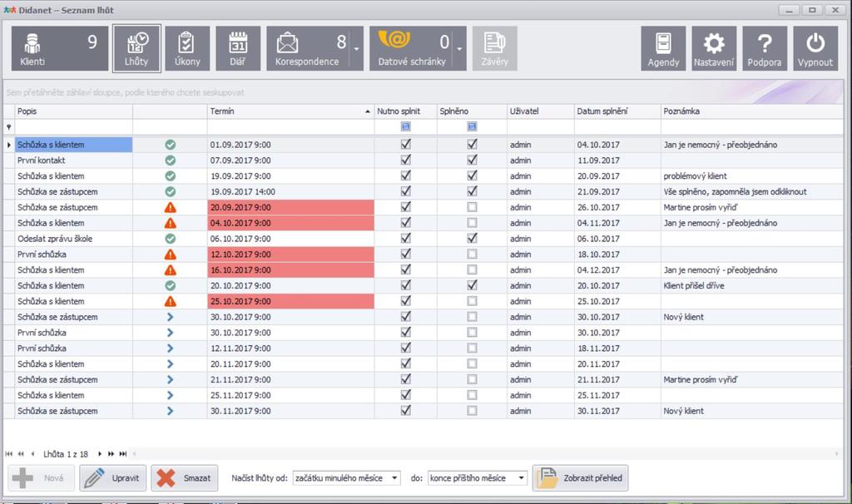Uncheck Nutno splnit for Odeslat zprávu škole
Screen dimensions: 852x504
[405, 238]
